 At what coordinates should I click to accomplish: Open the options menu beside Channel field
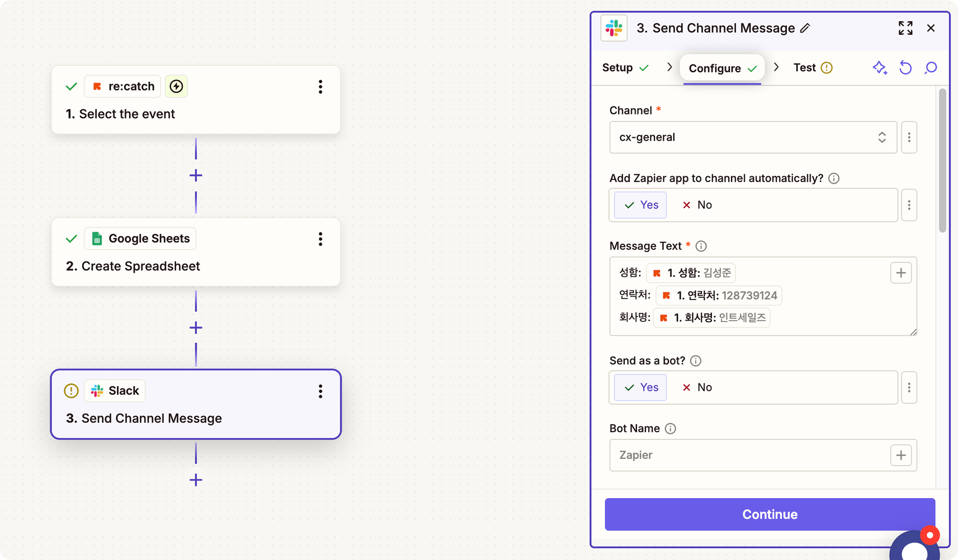click(x=909, y=137)
